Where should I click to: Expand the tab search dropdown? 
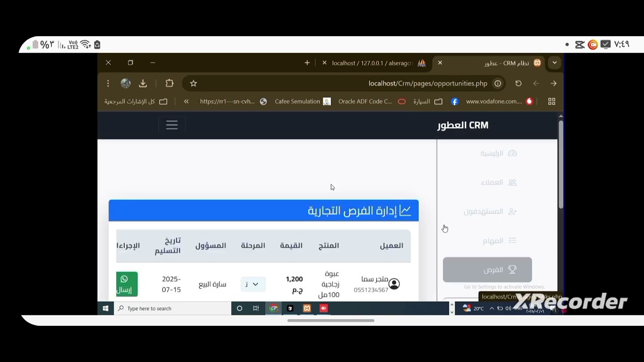pos(554,63)
